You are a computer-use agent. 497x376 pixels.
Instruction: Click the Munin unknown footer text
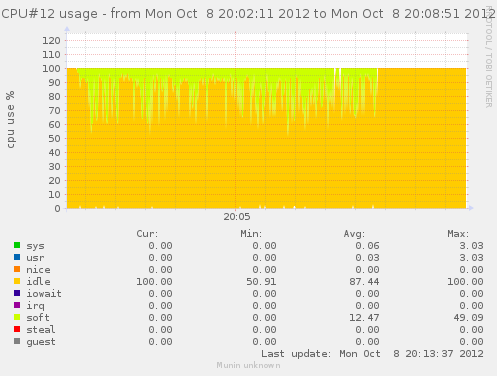click(x=248, y=365)
